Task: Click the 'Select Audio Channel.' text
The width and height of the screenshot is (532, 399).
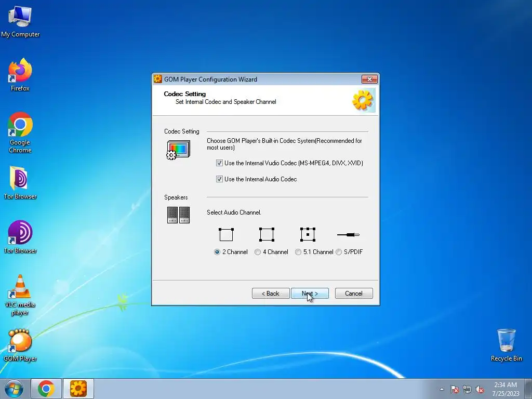Action: click(x=234, y=212)
